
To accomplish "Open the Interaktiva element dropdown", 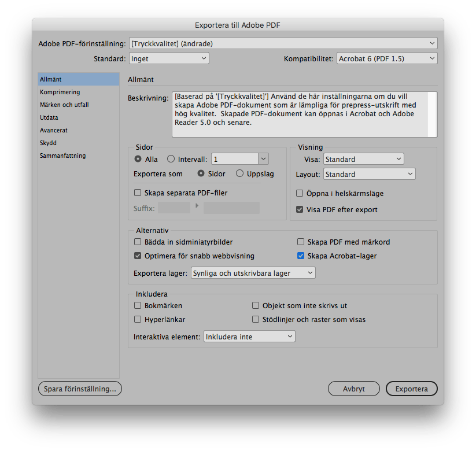I will click(249, 337).
